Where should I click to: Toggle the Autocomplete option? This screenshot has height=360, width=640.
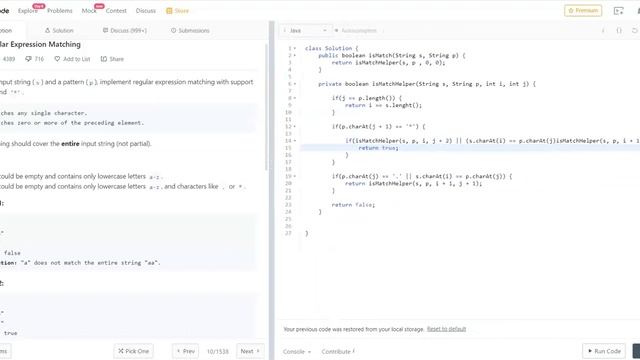click(356, 31)
